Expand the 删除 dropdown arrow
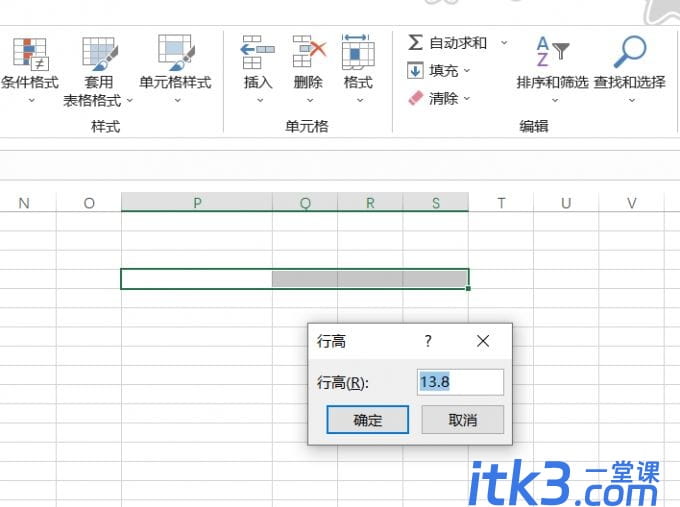 click(x=310, y=100)
